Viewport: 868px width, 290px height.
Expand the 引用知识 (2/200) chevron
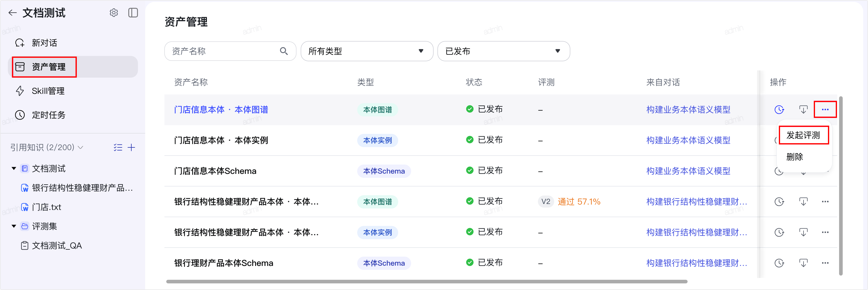tap(80, 147)
